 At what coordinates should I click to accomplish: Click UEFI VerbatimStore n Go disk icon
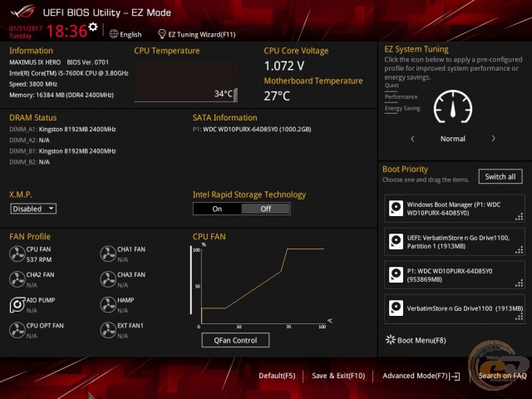tap(396, 242)
